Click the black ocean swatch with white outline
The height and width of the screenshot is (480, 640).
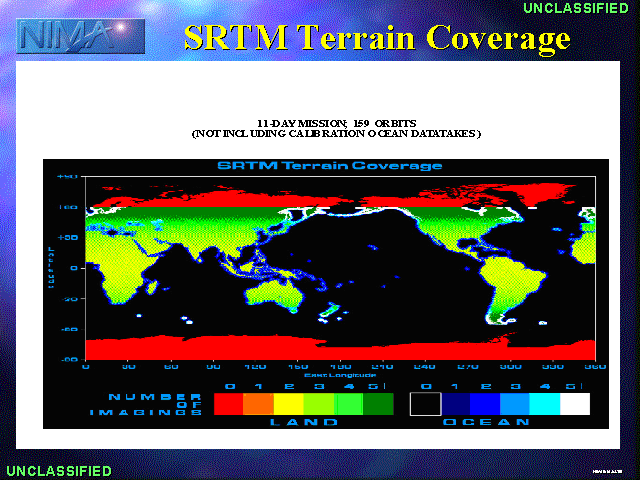(x=426, y=404)
